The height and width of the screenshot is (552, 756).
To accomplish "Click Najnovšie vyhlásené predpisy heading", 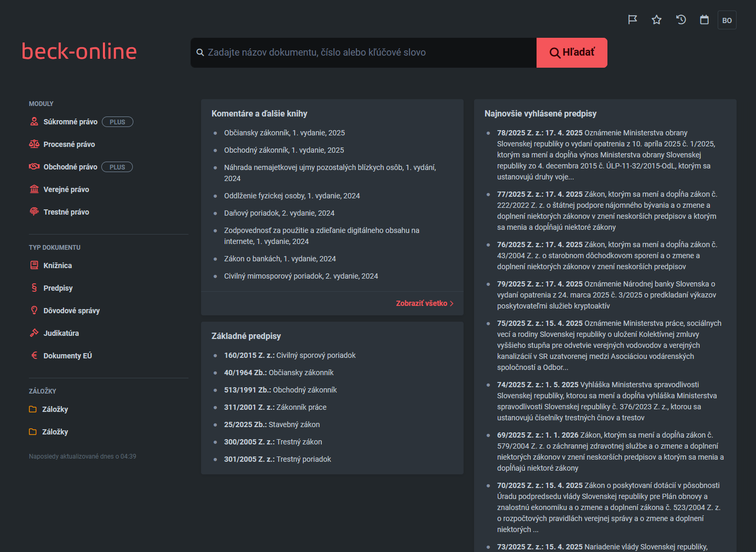I will point(540,113).
